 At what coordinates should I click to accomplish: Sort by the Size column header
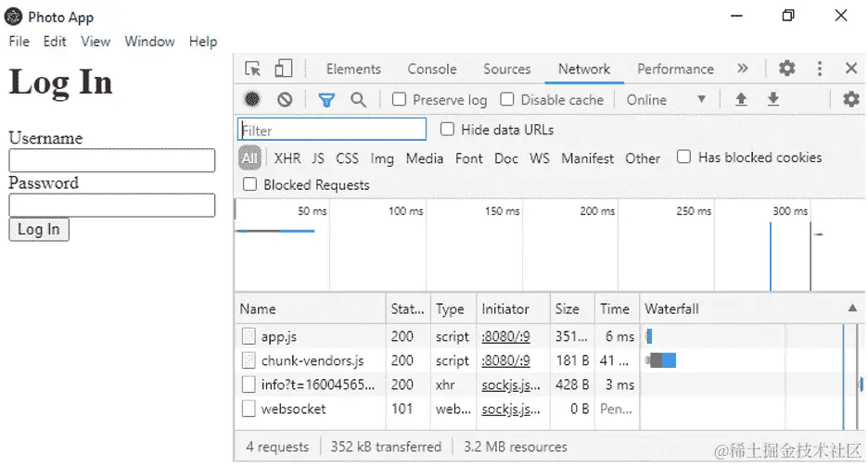[572, 309]
